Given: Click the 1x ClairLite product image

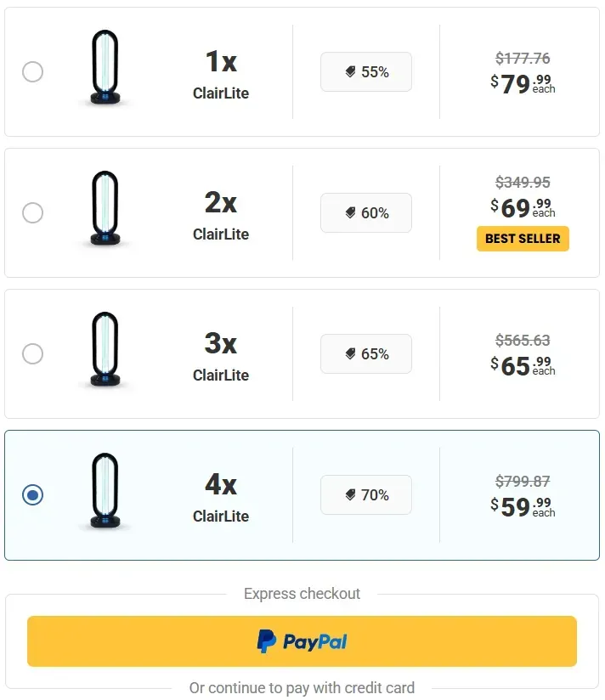Looking at the screenshot, I should pos(105,71).
